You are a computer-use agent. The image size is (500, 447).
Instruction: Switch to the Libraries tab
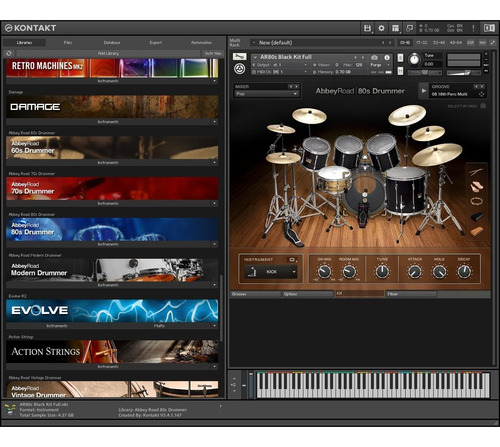tap(24, 43)
